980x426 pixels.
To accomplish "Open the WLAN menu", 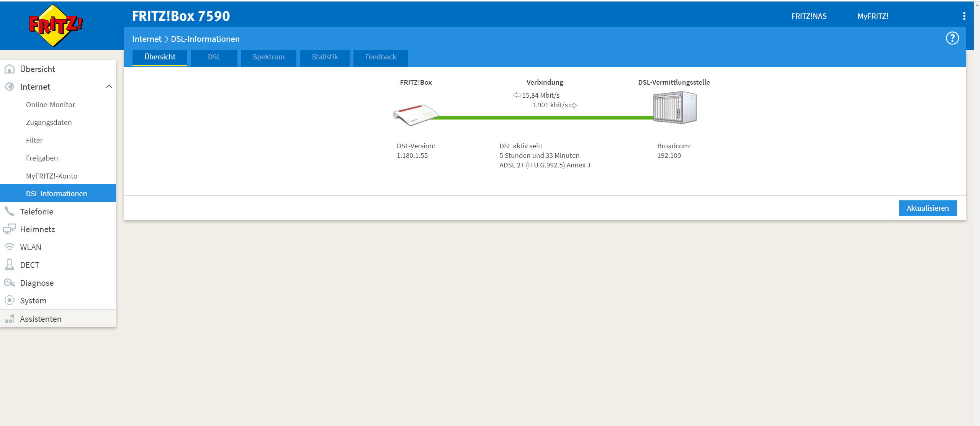I will click(58, 247).
